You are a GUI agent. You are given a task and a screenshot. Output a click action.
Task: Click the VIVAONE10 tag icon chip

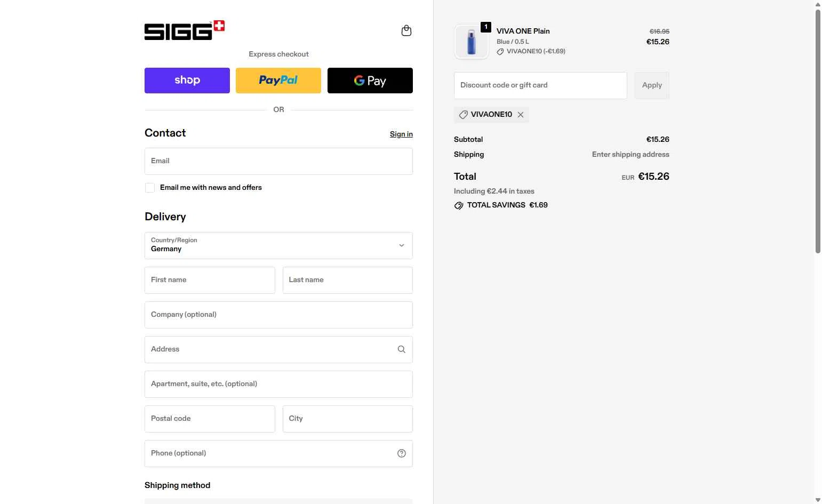[464, 115]
